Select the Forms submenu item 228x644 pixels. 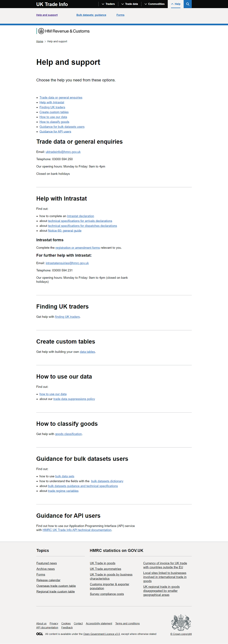(x=120, y=15)
